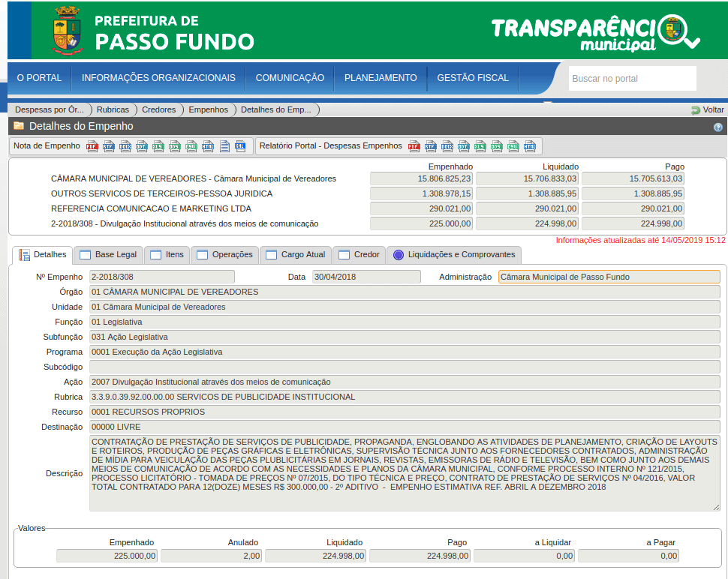Focus the Buscar no portal search box
Image resolution: width=728 pixels, height=579 pixels.
tap(633, 79)
